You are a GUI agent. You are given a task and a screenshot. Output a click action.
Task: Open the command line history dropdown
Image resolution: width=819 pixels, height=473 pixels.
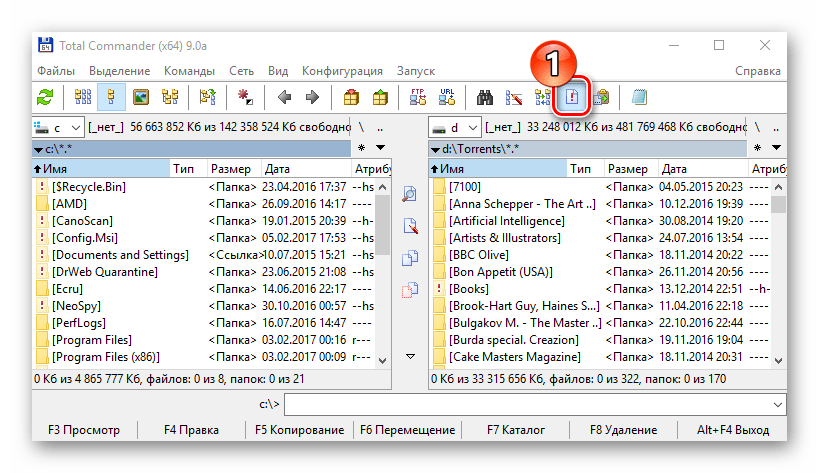tap(778, 405)
